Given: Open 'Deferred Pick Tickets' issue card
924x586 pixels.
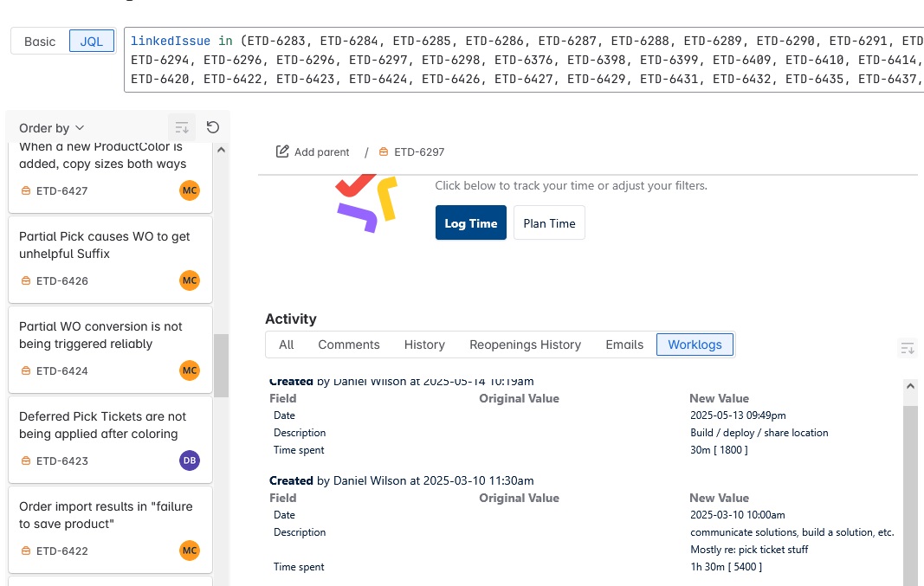Looking at the screenshot, I should point(110,440).
